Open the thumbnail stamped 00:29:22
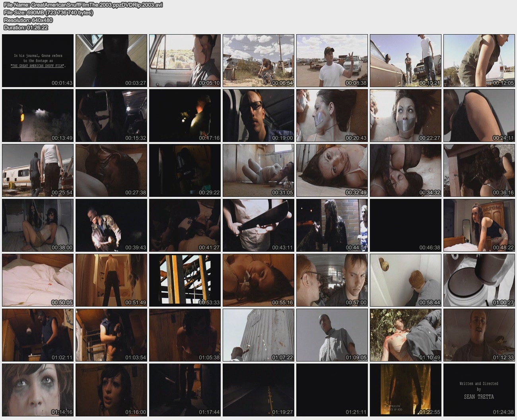The width and height of the screenshot is (517, 420). [185, 170]
